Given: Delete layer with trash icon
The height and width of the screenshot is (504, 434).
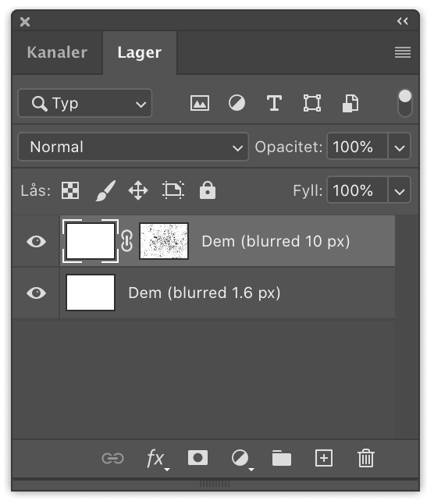Looking at the screenshot, I should click(366, 458).
